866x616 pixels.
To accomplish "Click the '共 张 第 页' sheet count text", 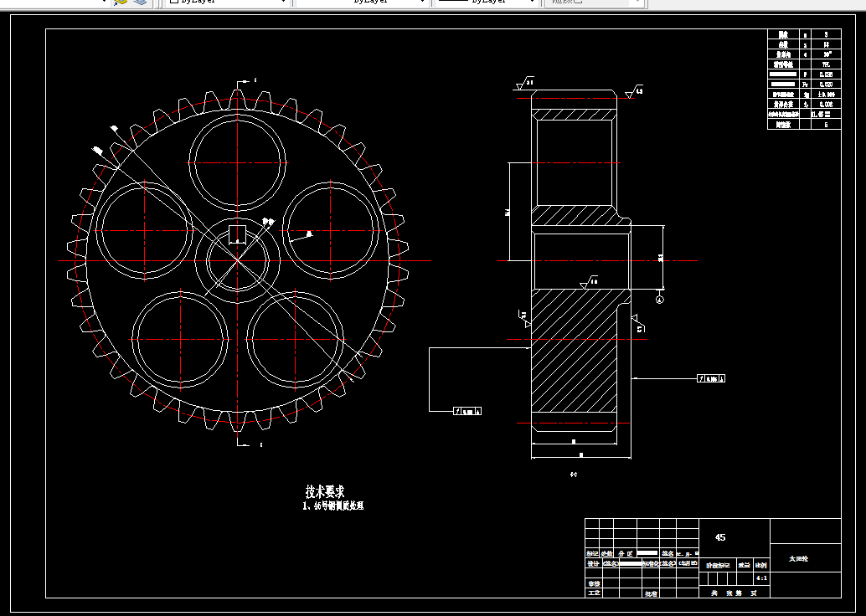I will 733,593.
